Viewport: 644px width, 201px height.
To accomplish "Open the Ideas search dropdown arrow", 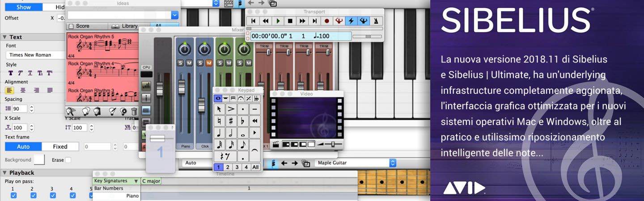I will 174,15.
